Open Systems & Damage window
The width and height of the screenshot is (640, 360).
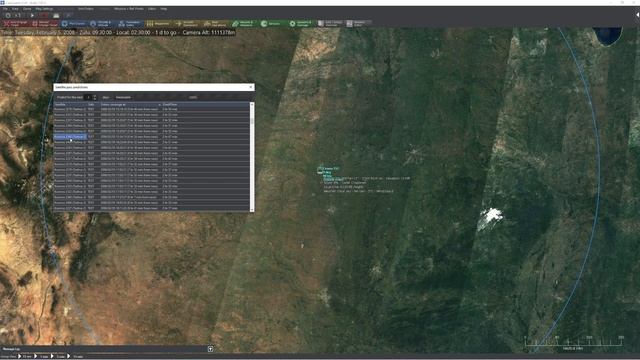point(301,24)
